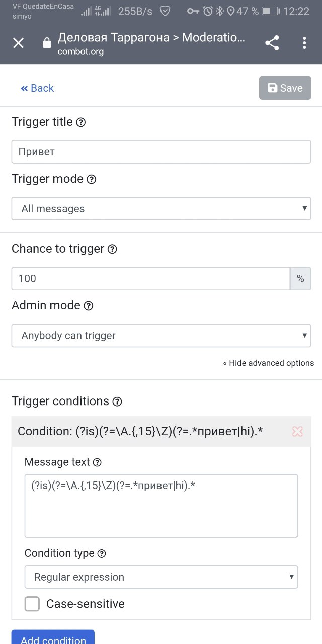Click help icon next to Message text
Screen dimensions: 322x644
coord(97,462)
